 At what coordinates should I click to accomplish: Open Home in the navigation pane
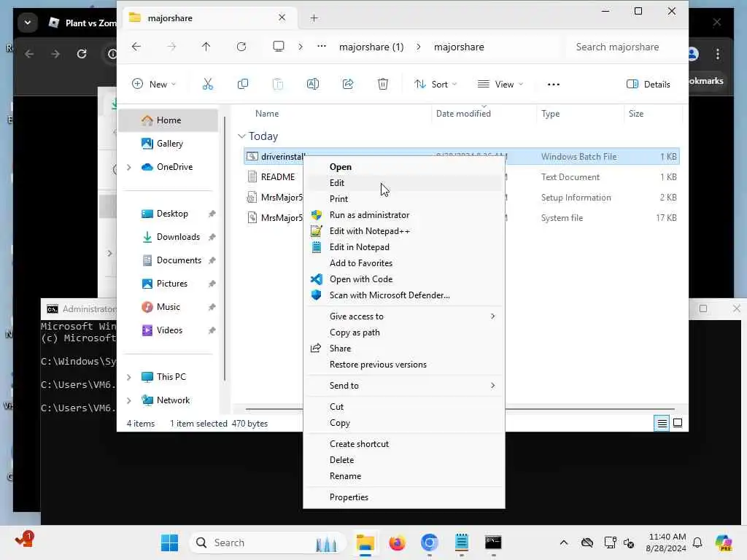click(x=169, y=120)
